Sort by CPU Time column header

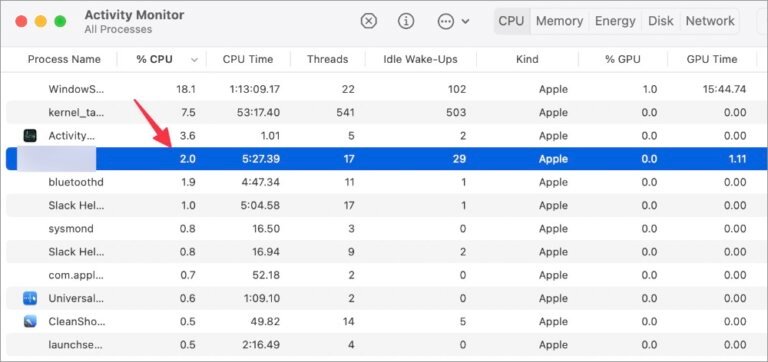coord(248,59)
